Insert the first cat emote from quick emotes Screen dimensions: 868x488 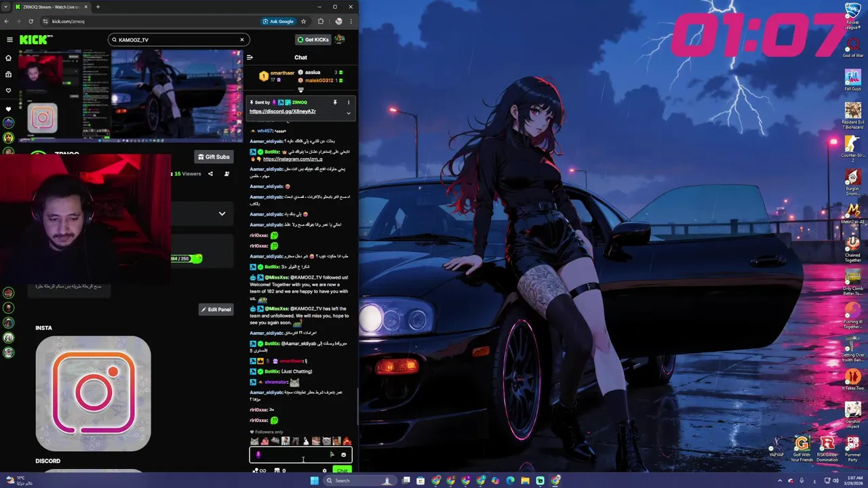pos(254,441)
